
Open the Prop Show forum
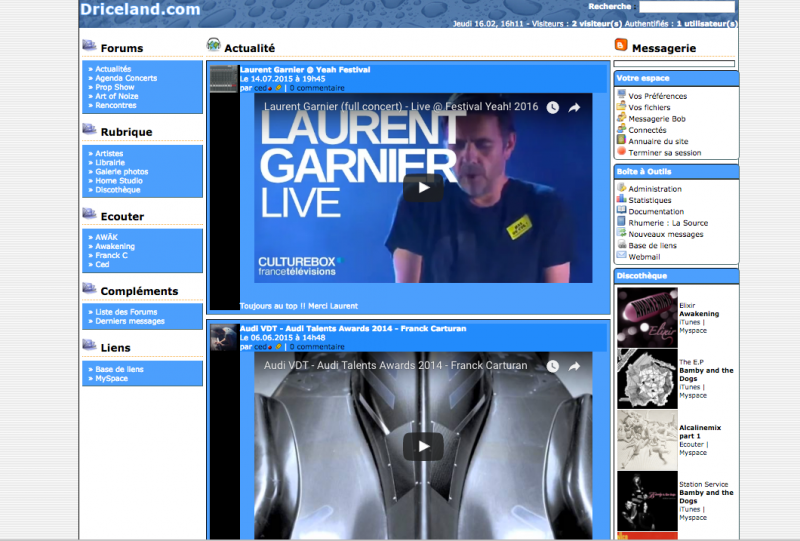pos(115,87)
